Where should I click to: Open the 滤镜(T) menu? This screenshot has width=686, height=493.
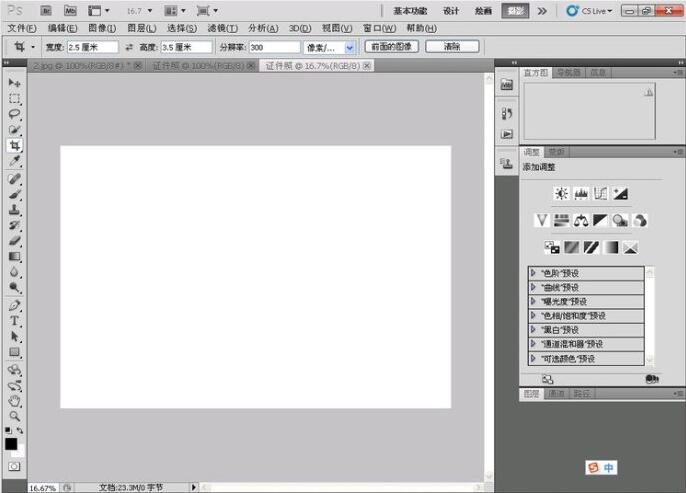click(224, 28)
